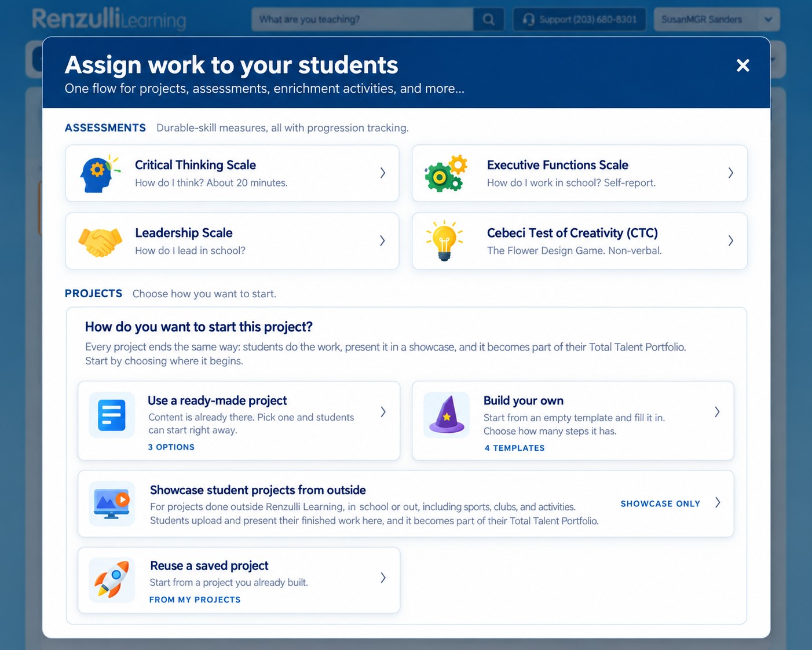
Task: Open Leadership Scale chevron arrow
Action: (x=382, y=240)
